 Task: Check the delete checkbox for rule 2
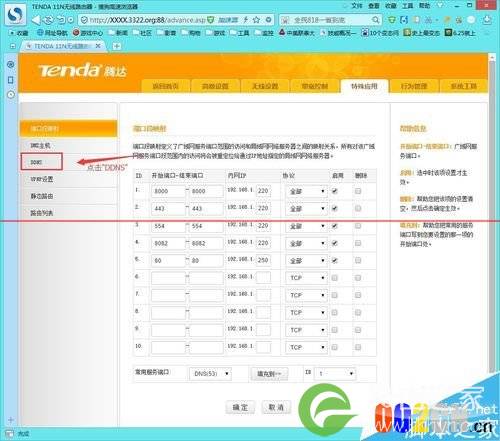tap(358, 208)
